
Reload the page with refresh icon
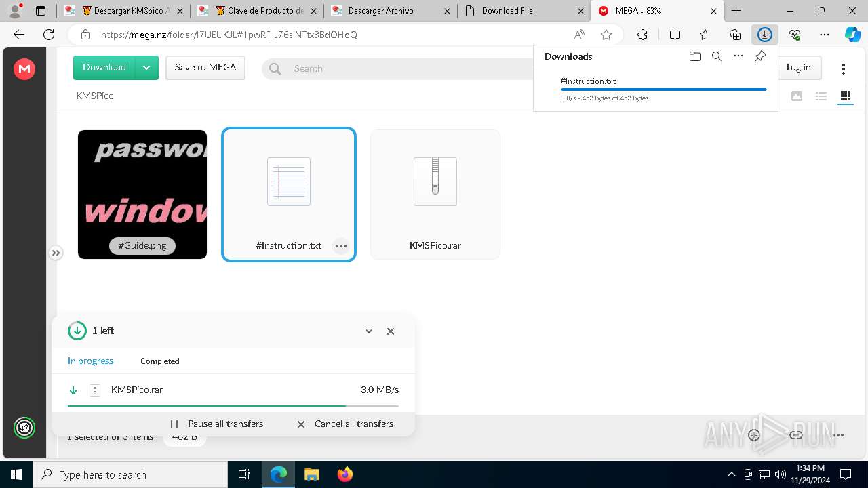coord(49,35)
